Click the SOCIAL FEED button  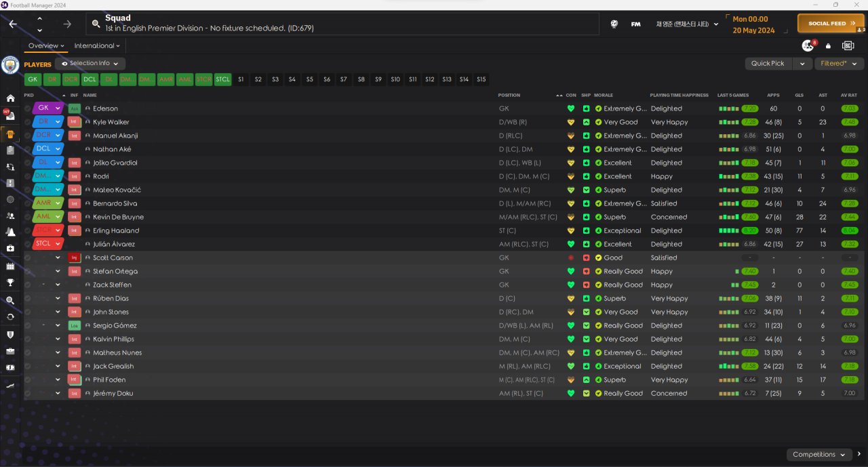tap(831, 24)
